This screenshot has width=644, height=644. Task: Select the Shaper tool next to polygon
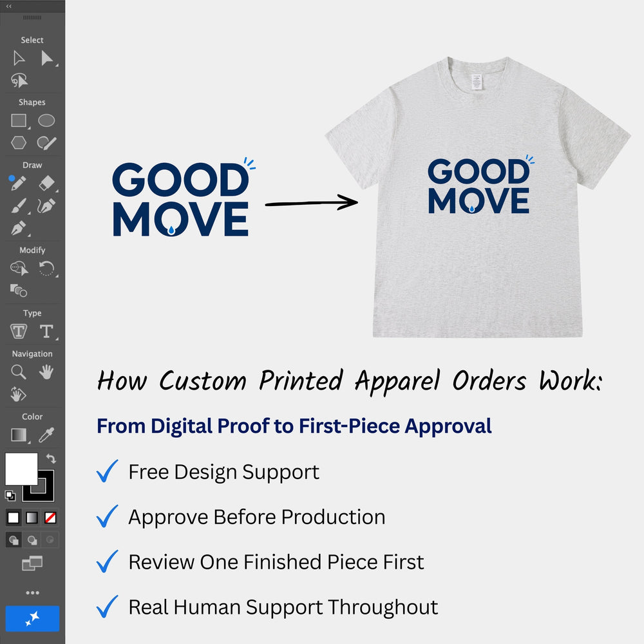click(46, 143)
